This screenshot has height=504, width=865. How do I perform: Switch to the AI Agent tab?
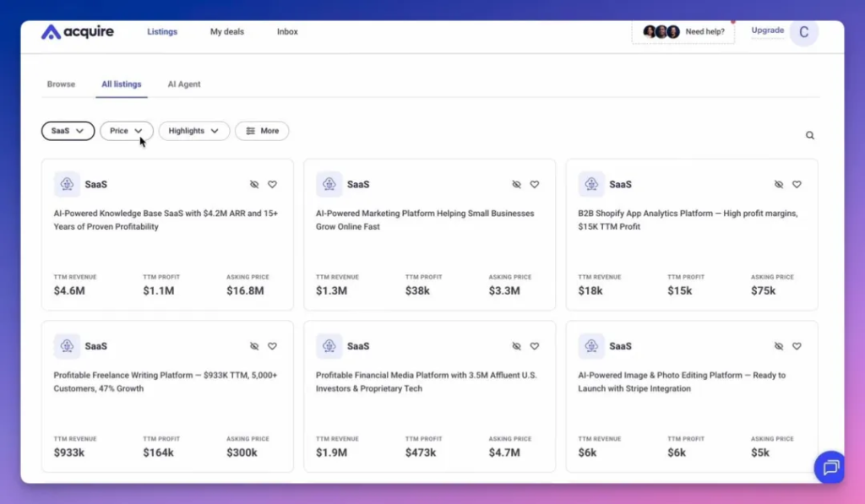(184, 84)
